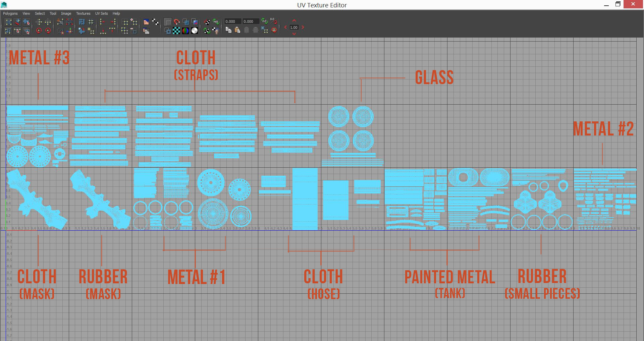This screenshot has width=644, height=341.
Task: Click the Move and Sew UVs icon
Action: click(70, 31)
